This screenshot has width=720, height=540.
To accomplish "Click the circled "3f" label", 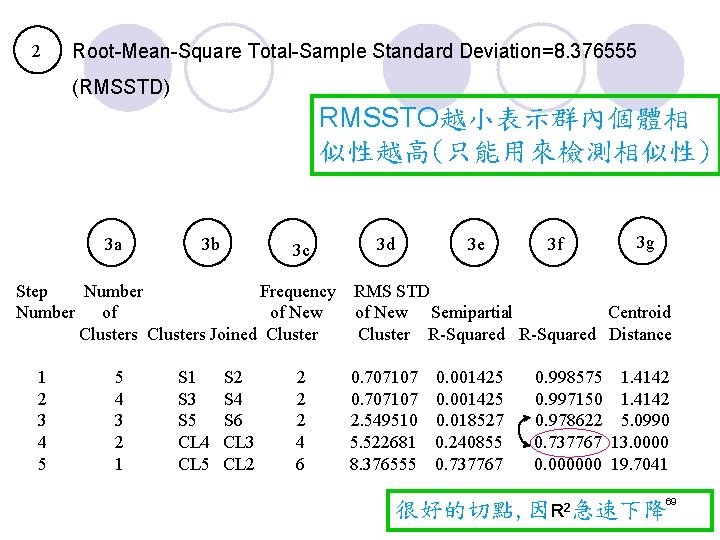I will [554, 243].
